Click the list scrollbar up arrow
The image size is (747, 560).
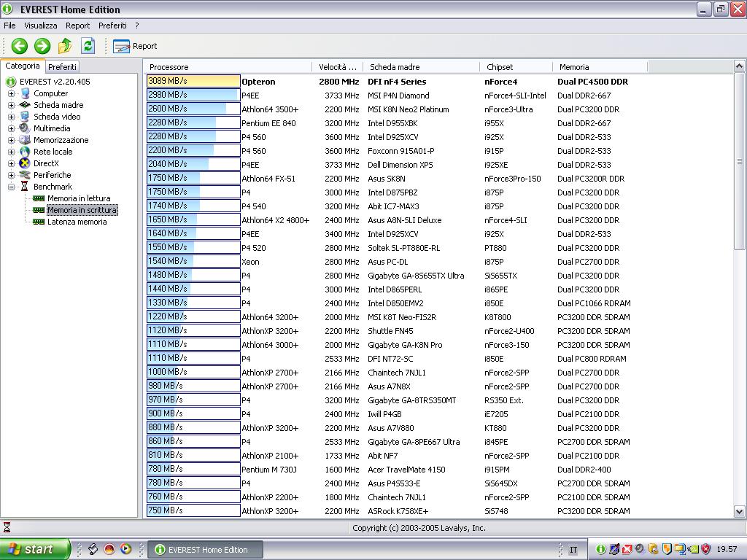(x=739, y=66)
